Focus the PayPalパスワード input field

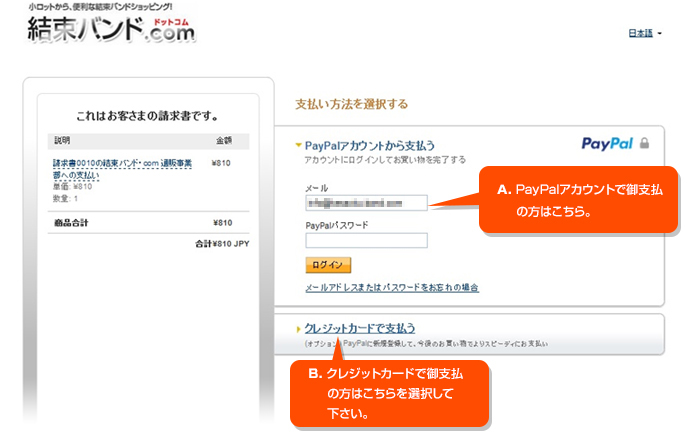pos(366,241)
